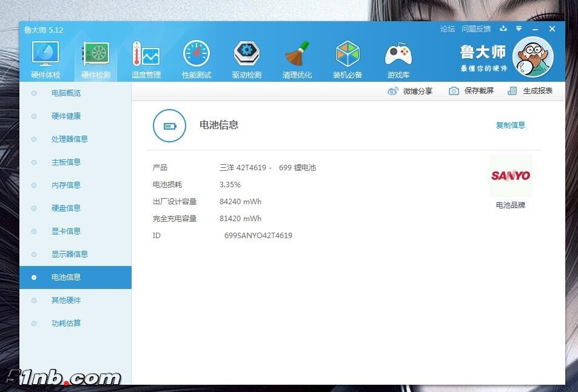The image size is (578, 392).
Task: Open the 装机必备 essential software center
Action: coord(347,58)
